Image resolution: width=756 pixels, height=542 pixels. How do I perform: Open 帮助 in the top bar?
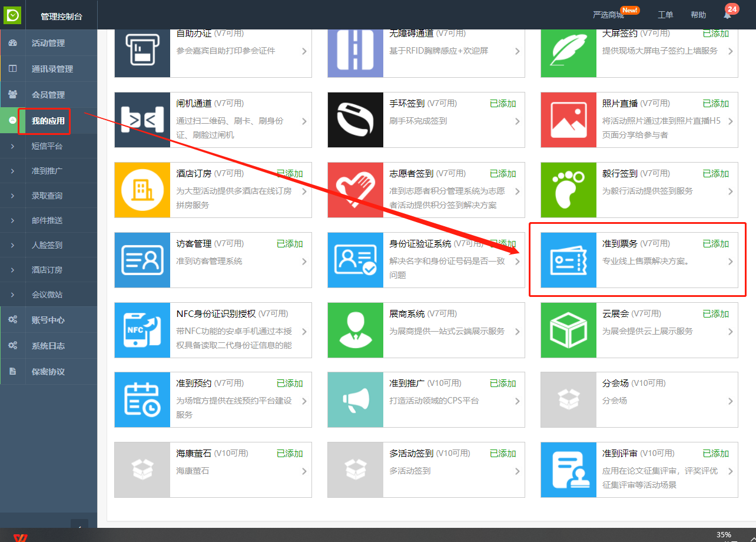click(698, 15)
